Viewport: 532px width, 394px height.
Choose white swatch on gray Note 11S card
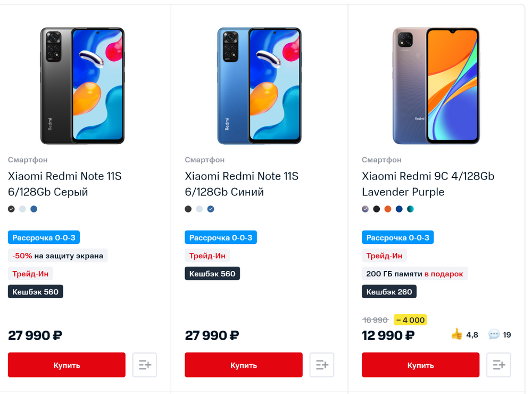[x=22, y=209]
